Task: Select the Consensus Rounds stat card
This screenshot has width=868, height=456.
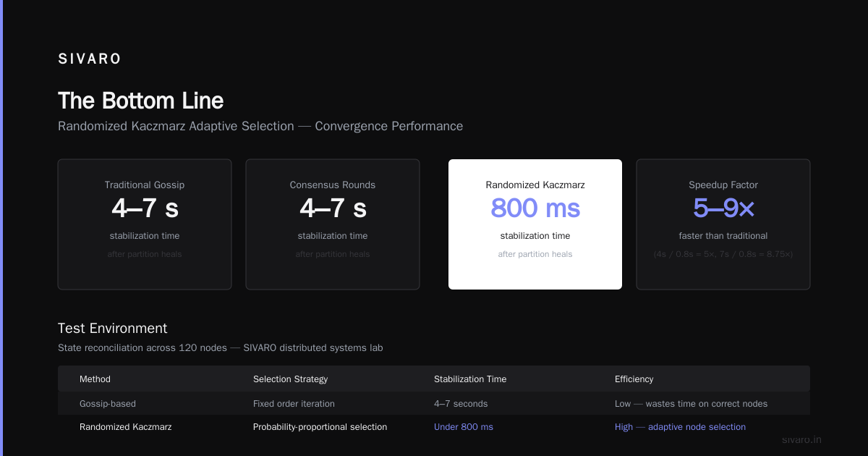Action: (x=333, y=224)
